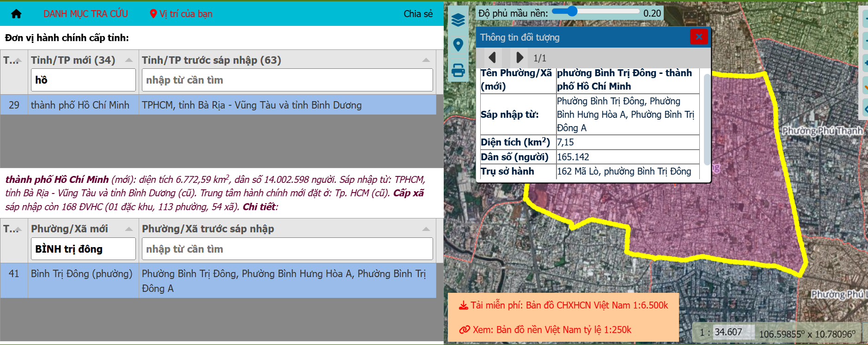Screen dimensions: 868x345
Task: Click the location pin map tool
Action: (x=458, y=45)
